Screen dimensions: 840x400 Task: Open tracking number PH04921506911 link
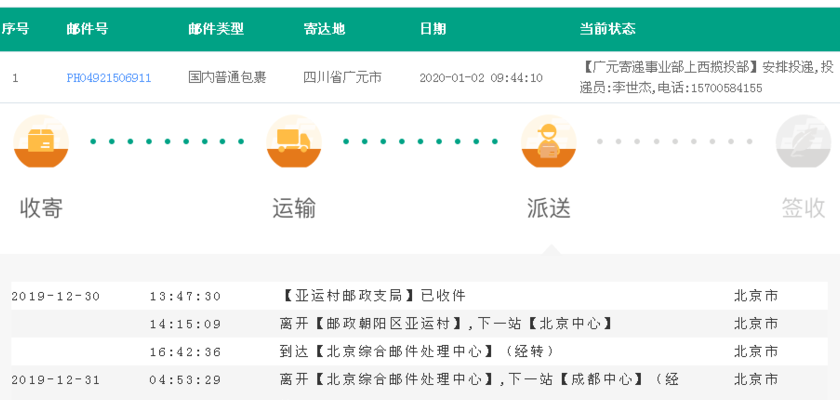point(109,78)
